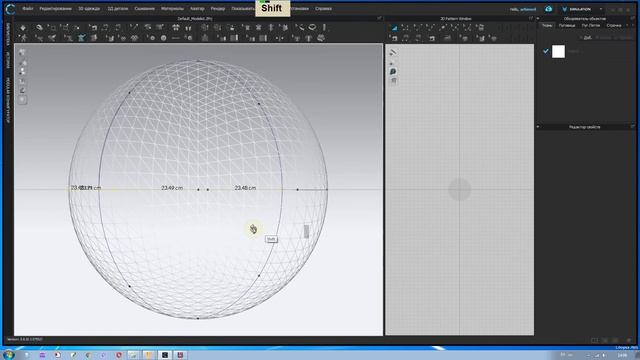
Task: Click the Default_Modelist 3D window title
Action: [x=195, y=19]
